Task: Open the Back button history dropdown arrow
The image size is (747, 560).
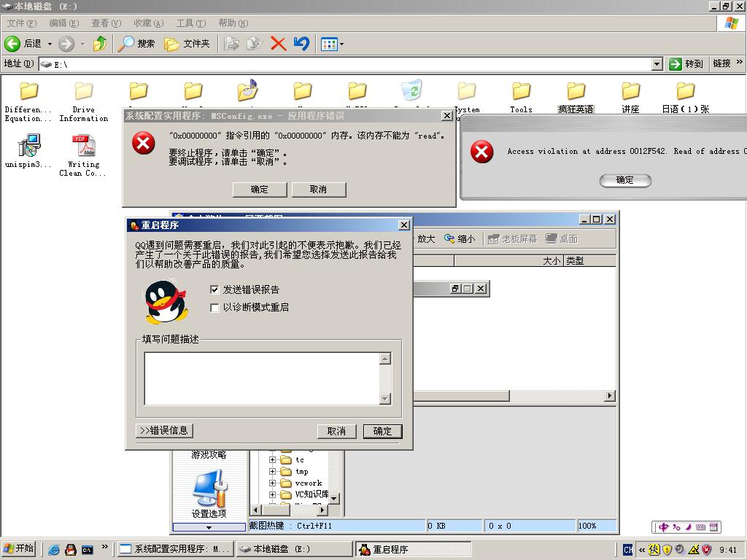Action: click(x=50, y=44)
